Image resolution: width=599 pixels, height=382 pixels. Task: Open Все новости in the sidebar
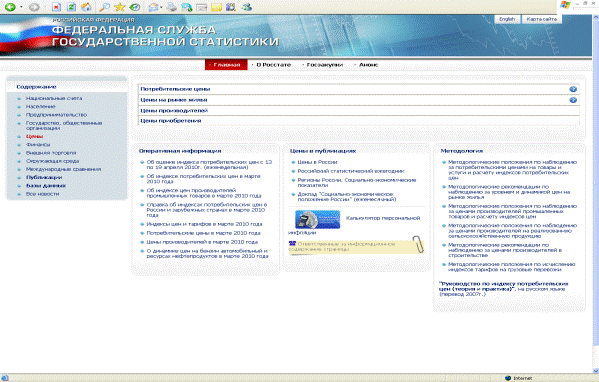[42, 194]
